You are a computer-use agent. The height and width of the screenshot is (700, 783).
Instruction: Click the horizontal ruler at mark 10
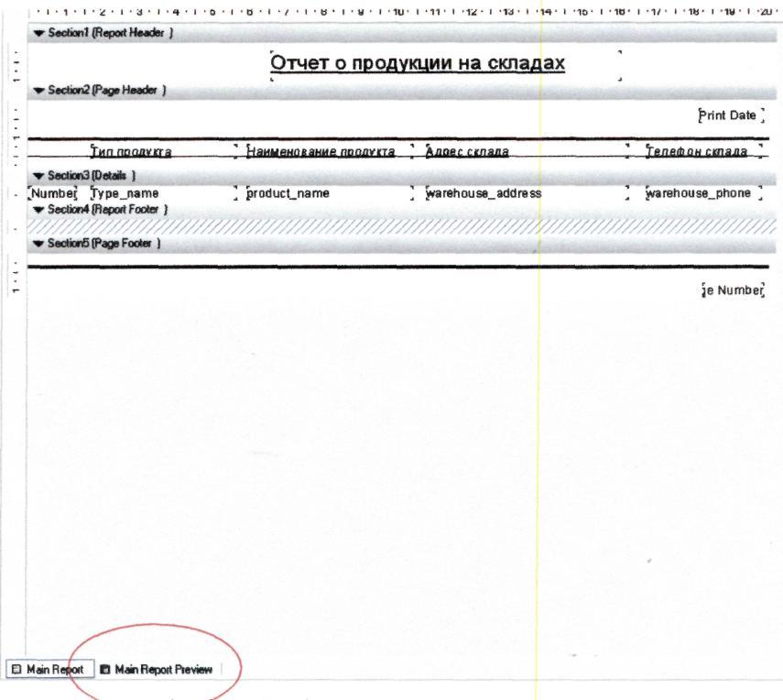pos(398,12)
